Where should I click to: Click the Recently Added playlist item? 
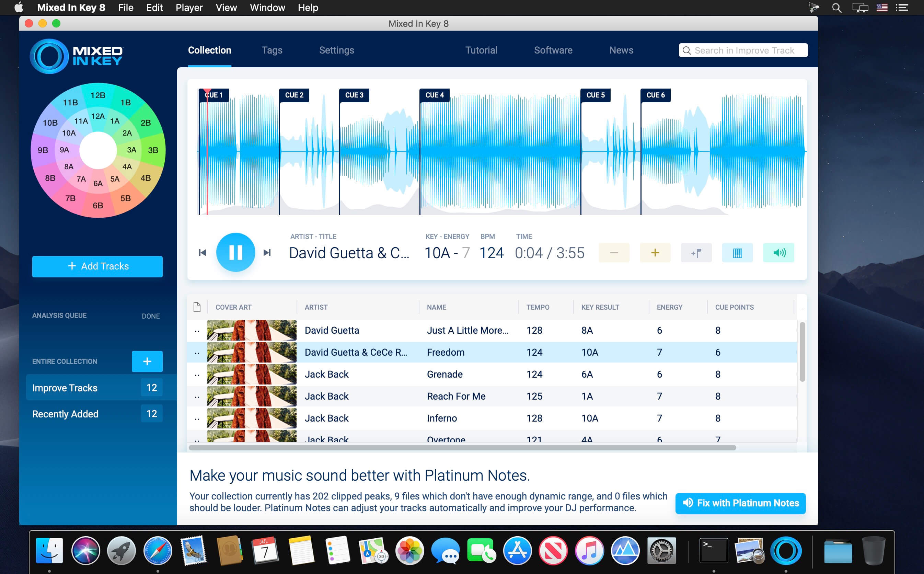pos(66,413)
